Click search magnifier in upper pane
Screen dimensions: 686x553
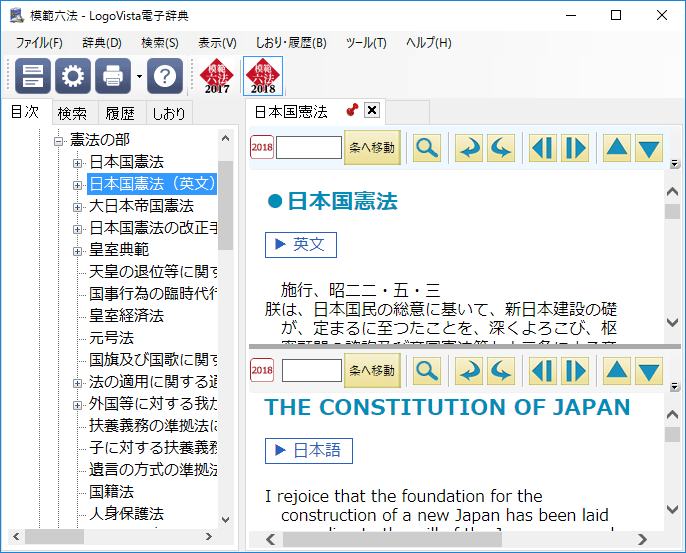pyautogui.click(x=427, y=147)
